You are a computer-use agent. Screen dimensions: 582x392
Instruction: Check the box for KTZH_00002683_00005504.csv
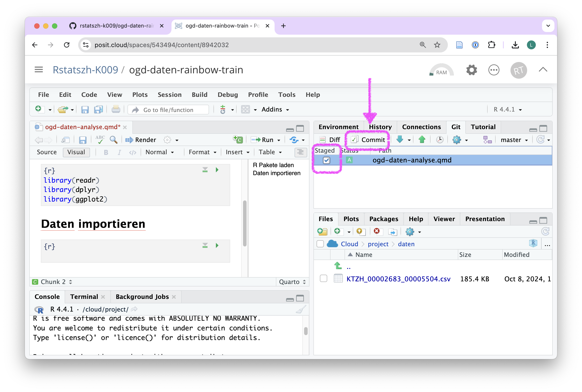[x=323, y=278]
